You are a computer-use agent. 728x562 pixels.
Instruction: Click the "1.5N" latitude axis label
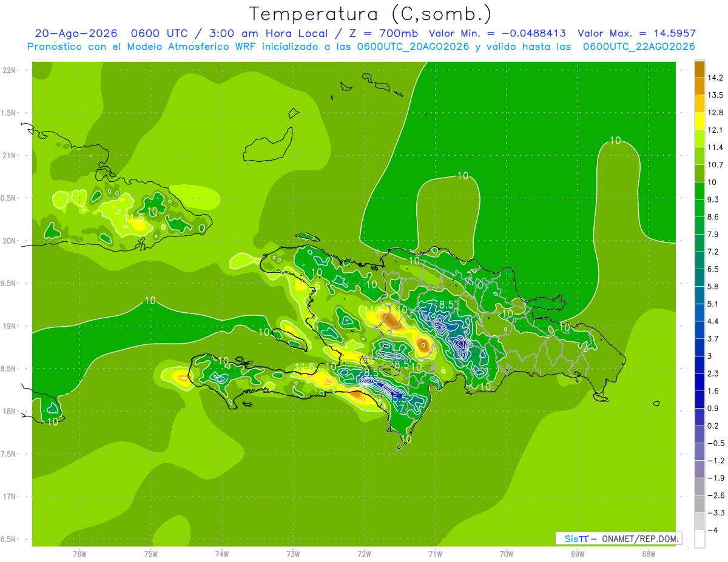[x=8, y=113]
